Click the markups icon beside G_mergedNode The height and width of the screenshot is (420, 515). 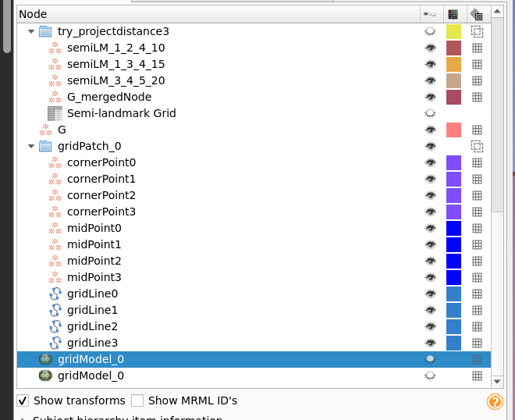click(x=55, y=97)
